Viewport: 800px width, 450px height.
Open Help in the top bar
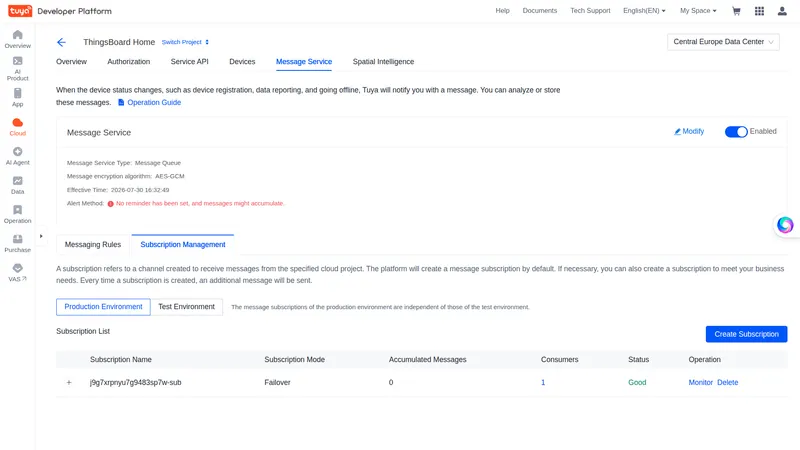pos(502,11)
